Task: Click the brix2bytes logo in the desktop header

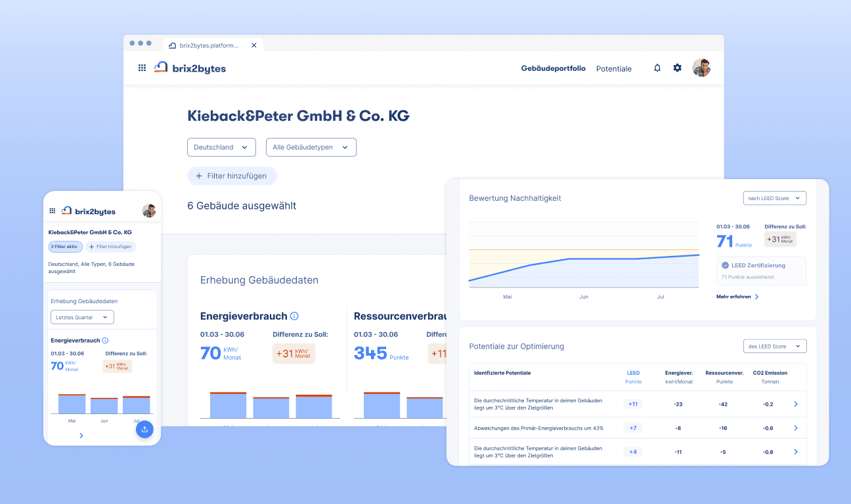Action: (190, 68)
